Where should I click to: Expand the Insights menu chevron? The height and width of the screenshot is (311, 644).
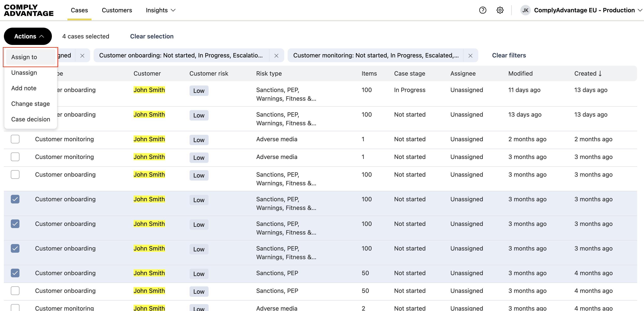tap(173, 10)
